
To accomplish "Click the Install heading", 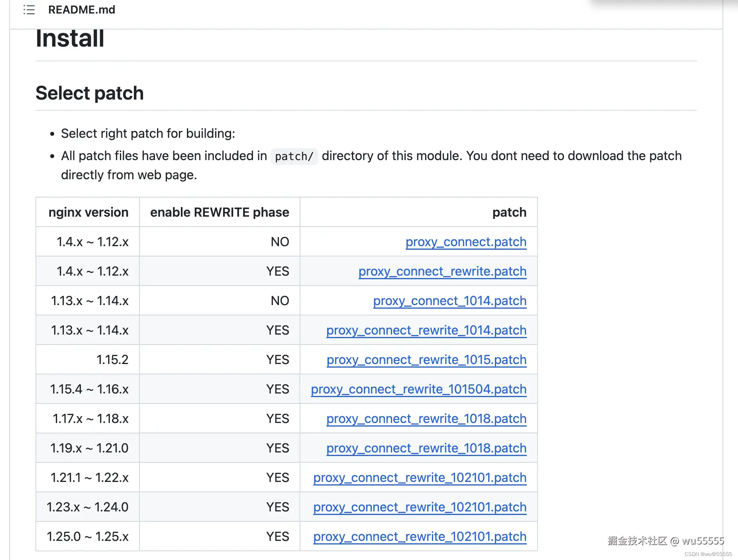I will pyautogui.click(x=70, y=39).
